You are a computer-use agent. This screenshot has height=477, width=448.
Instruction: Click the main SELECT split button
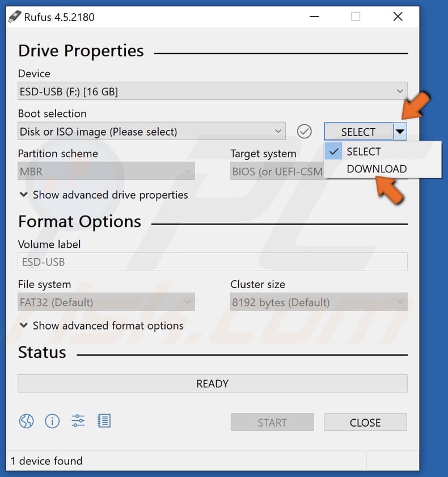pos(358,132)
